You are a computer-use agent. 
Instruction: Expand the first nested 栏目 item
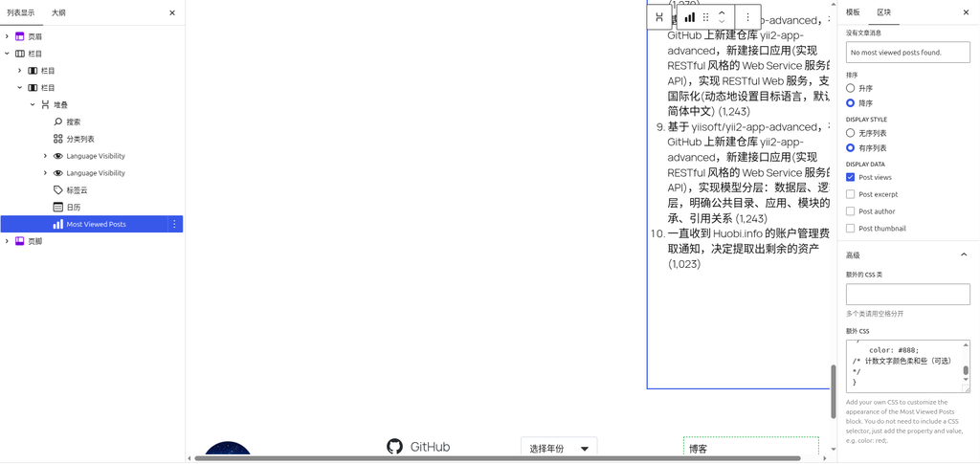(x=19, y=71)
